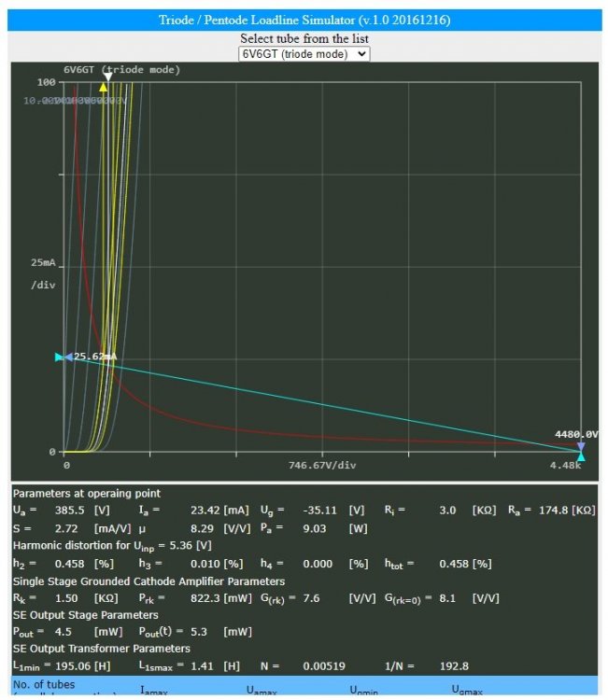Click the cyan triangle above 4.48k
Image resolution: width=608 pixels, height=700 pixels.
(581, 456)
